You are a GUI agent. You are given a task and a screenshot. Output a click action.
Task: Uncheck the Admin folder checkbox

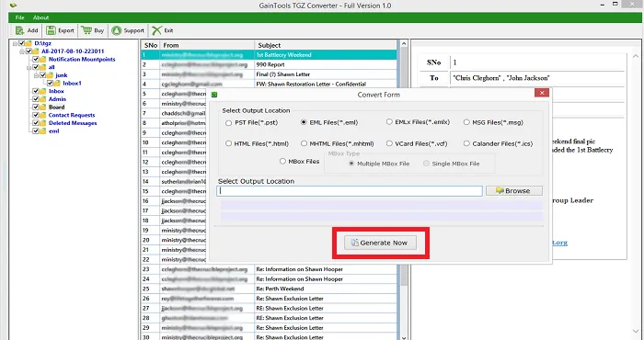[36, 99]
